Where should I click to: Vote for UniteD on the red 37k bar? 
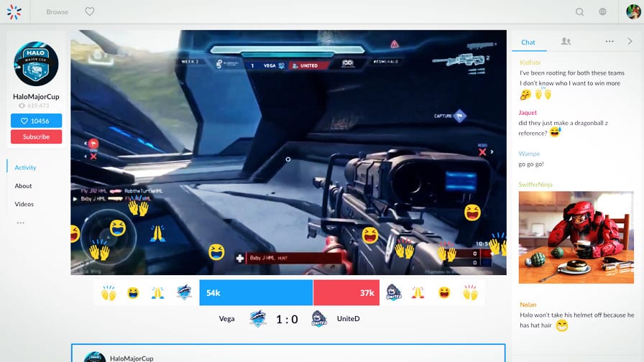coord(346,292)
